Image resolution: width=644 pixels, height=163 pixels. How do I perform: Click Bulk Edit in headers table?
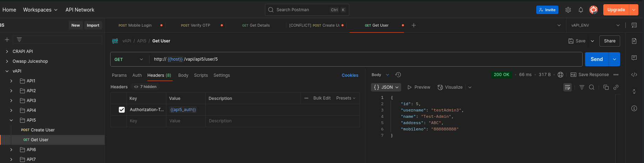322,98
